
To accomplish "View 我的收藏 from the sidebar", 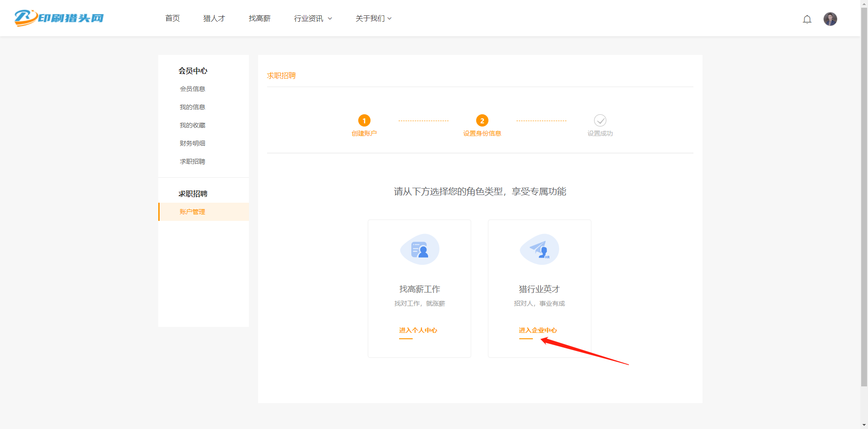I will tap(192, 125).
